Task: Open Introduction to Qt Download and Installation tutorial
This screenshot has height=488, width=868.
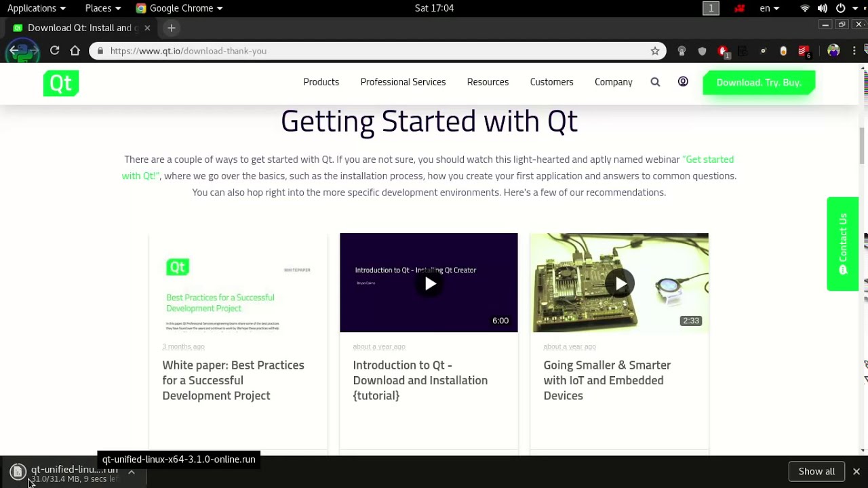Action: click(420, 380)
